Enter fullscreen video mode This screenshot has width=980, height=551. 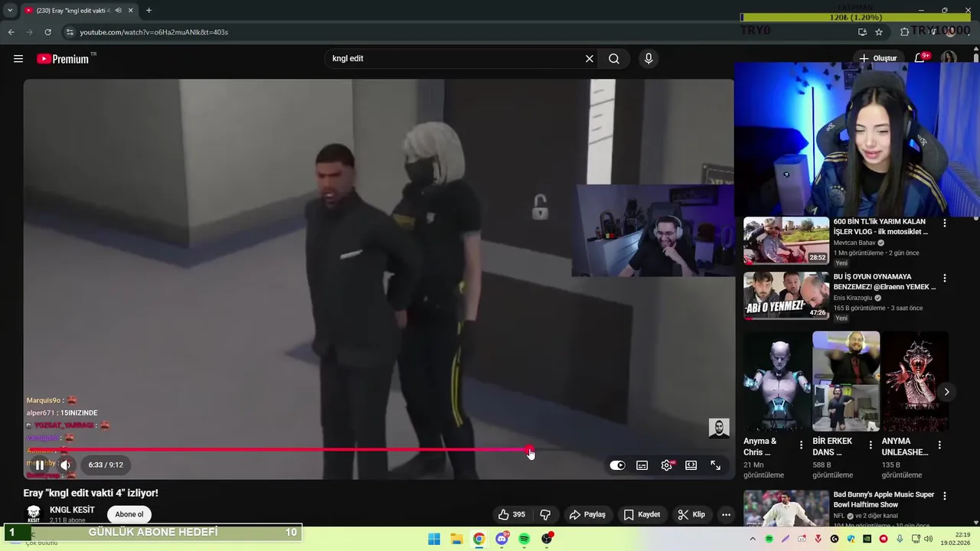coord(716,465)
